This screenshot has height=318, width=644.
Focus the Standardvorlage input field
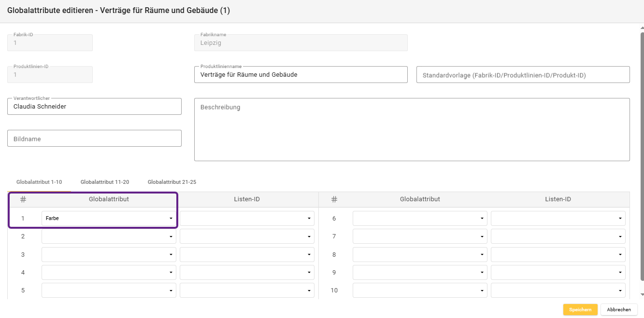[x=523, y=75]
